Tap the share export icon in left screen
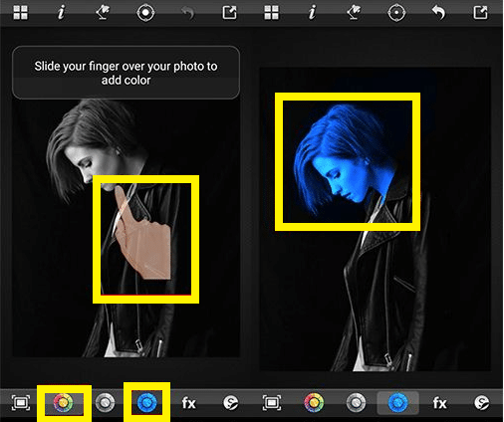The height and width of the screenshot is (422, 504). pos(229,13)
